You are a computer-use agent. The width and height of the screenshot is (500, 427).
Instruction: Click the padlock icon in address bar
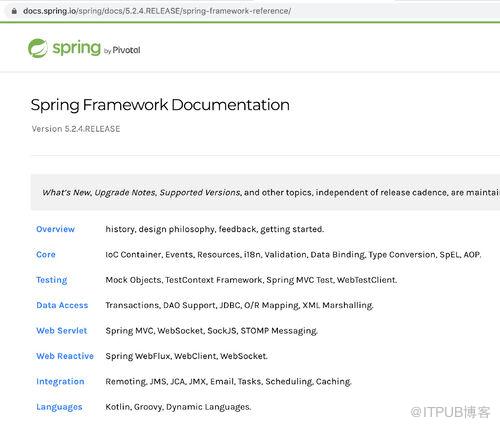tap(14, 11)
